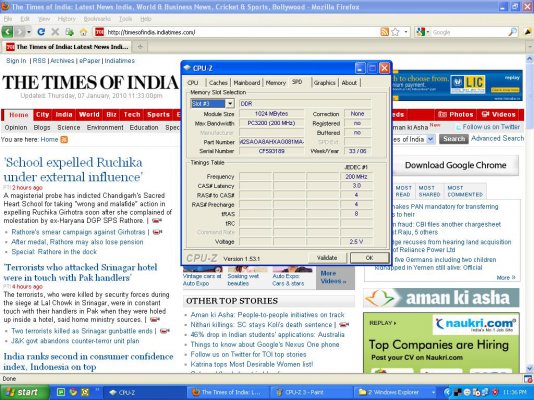534x400 pixels.
Task: Click the Opinion sub-navigation link
Action: pyautogui.click(x=16, y=128)
